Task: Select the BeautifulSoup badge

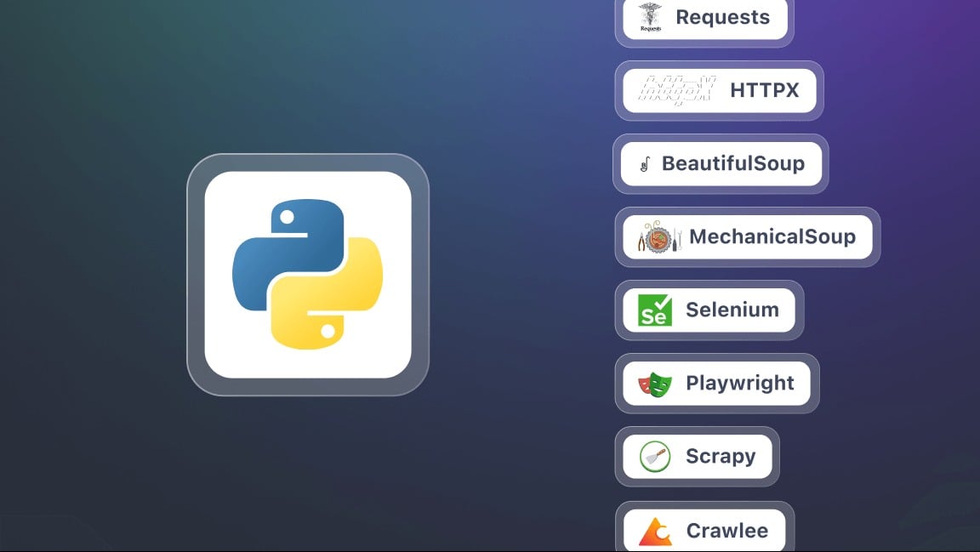Action: point(720,163)
